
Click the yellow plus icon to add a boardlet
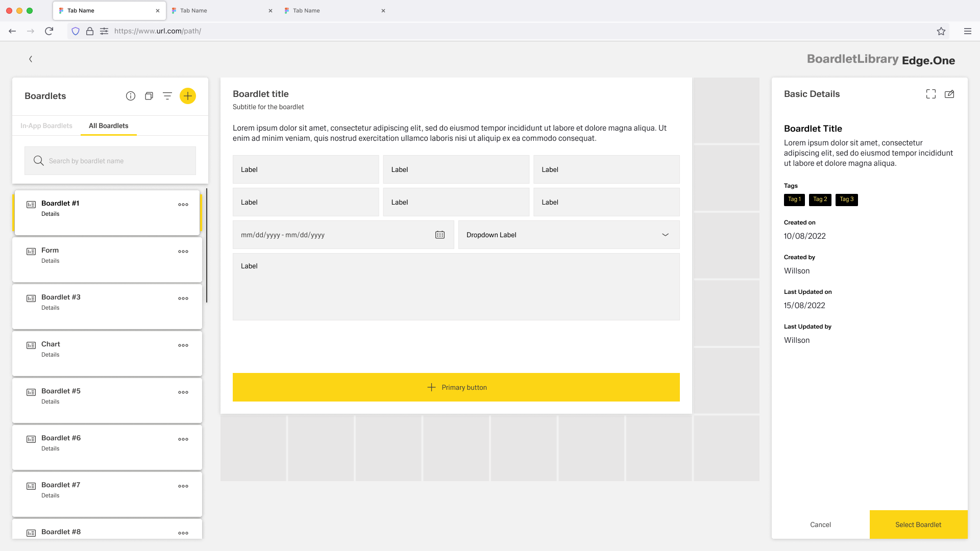click(187, 95)
